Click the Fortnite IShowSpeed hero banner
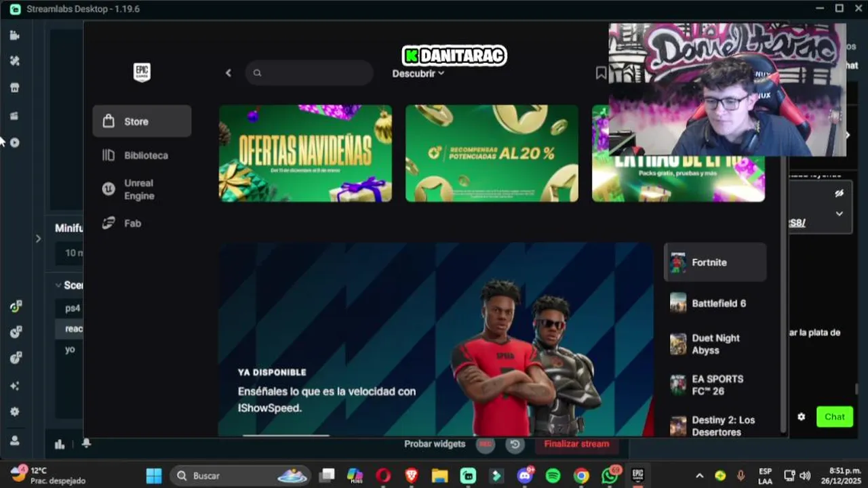The height and width of the screenshot is (488, 868). 435,340
